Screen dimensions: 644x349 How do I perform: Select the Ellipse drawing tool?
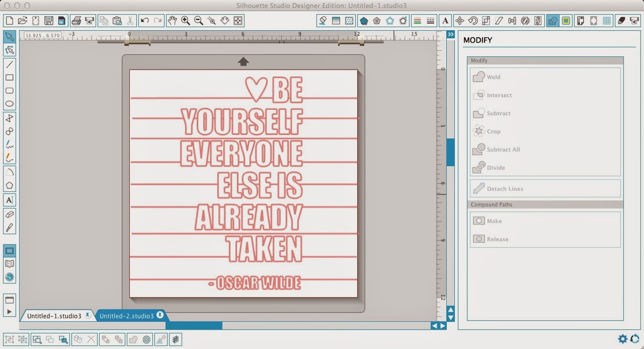coord(10,104)
